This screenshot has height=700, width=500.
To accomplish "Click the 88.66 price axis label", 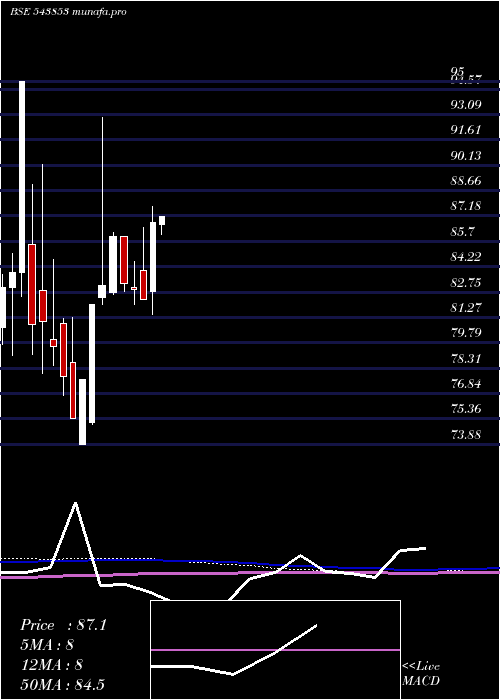I will (466, 181).
